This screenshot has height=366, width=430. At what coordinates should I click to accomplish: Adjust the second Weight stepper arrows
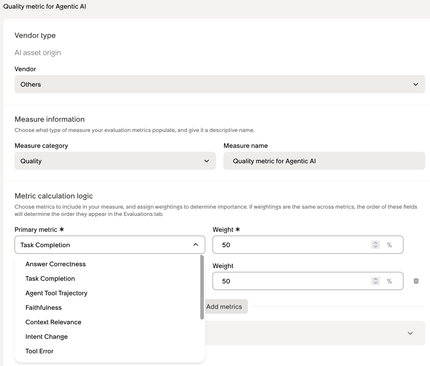click(375, 281)
